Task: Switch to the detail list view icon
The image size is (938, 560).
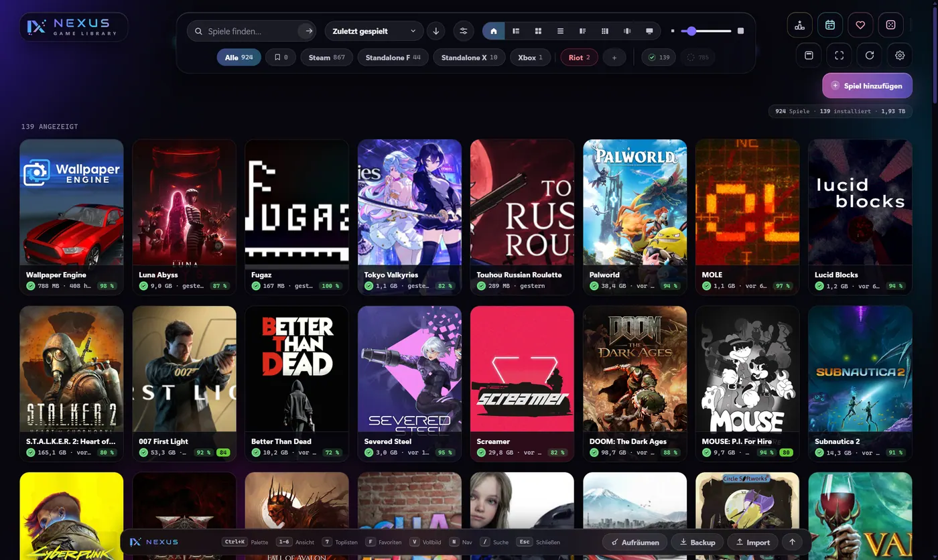Action: tap(583, 31)
